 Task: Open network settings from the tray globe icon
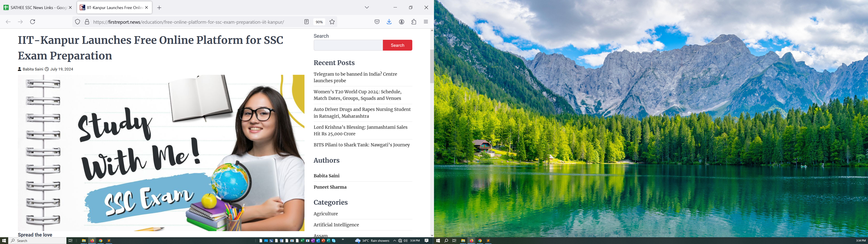tap(400, 241)
